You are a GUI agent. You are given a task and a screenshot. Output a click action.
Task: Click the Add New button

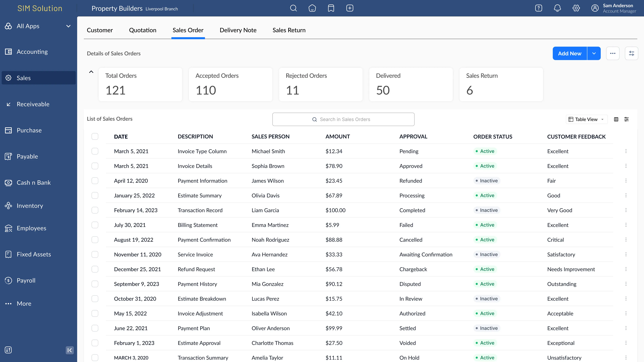coord(570,53)
